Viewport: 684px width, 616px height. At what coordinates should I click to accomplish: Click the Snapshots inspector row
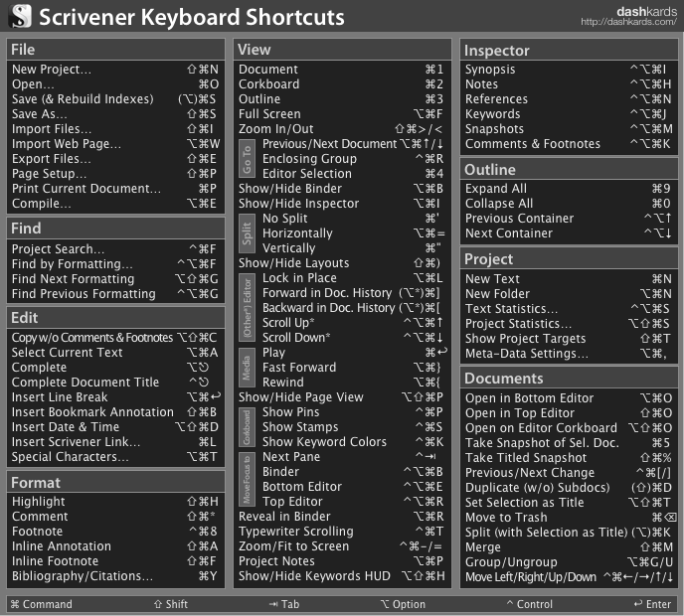569,129
